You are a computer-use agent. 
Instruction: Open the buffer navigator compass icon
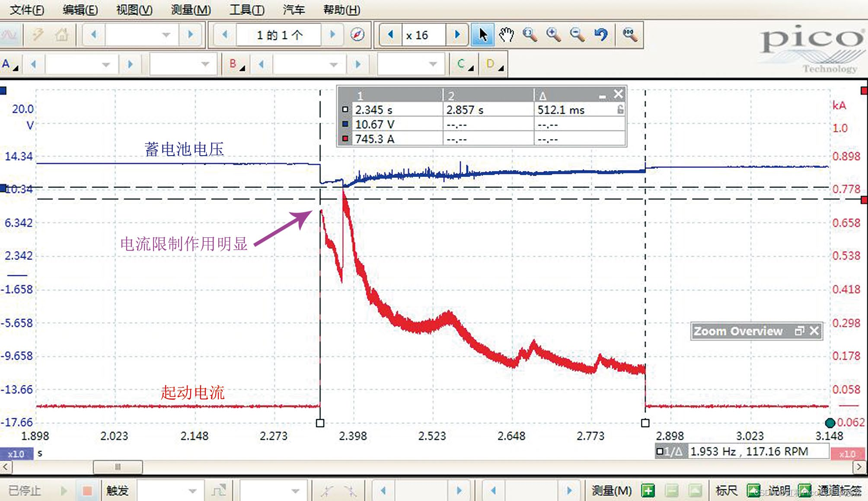point(357,35)
